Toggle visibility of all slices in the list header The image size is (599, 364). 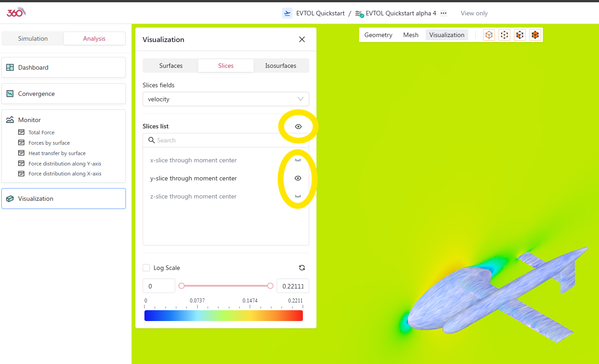tap(298, 127)
